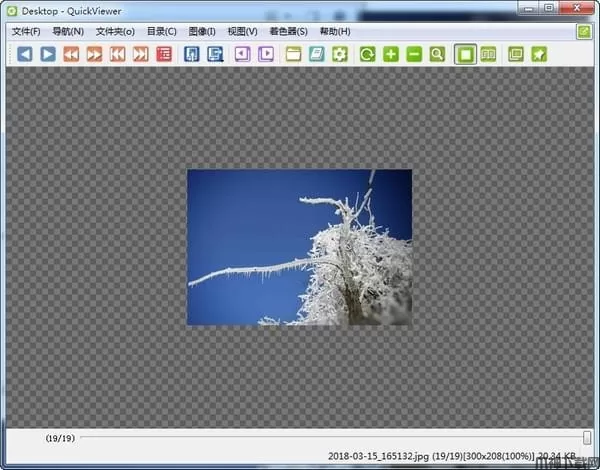600x470 pixels.
Task: Go to next image with blue right arrow
Action: point(47,54)
